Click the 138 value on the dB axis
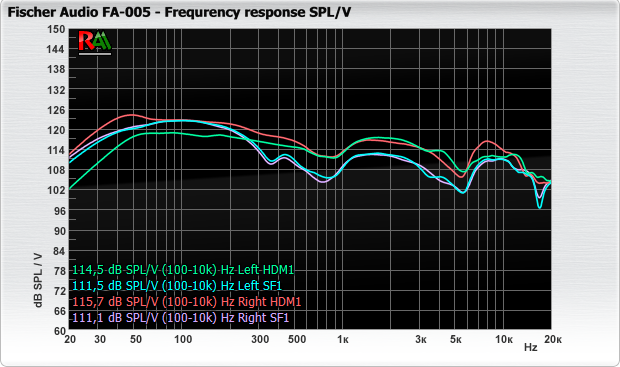The height and width of the screenshot is (367, 620). click(56, 69)
